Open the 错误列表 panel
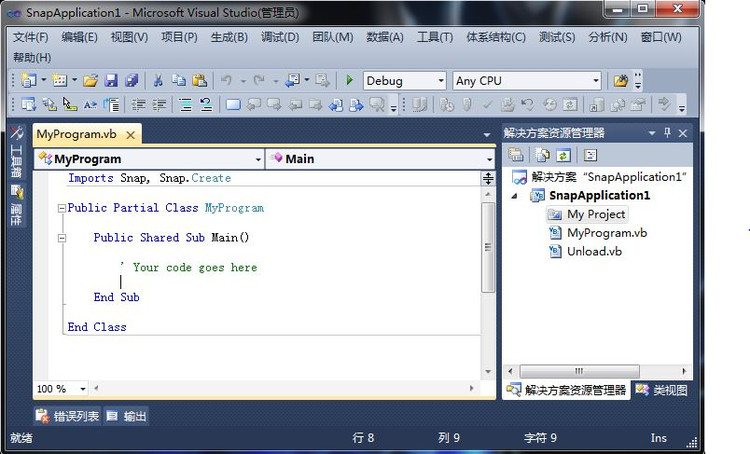Image resolution: width=750 pixels, height=454 pixels. point(68,416)
